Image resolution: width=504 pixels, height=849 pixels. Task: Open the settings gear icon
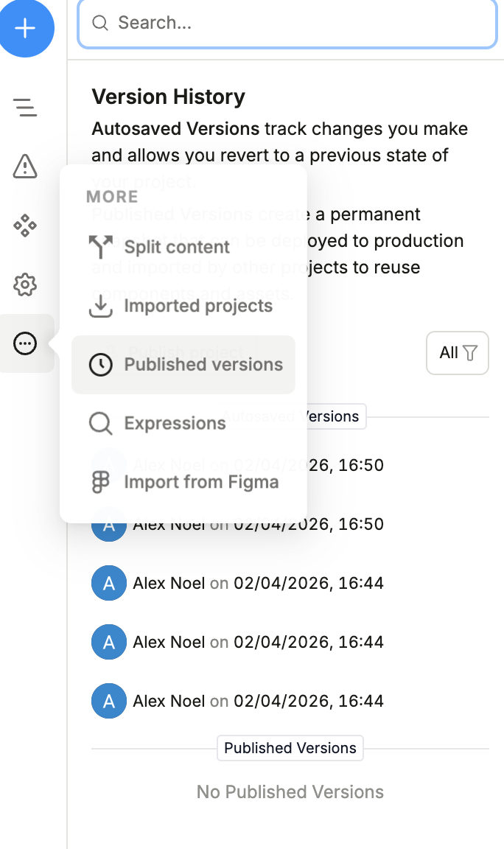pyautogui.click(x=26, y=284)
